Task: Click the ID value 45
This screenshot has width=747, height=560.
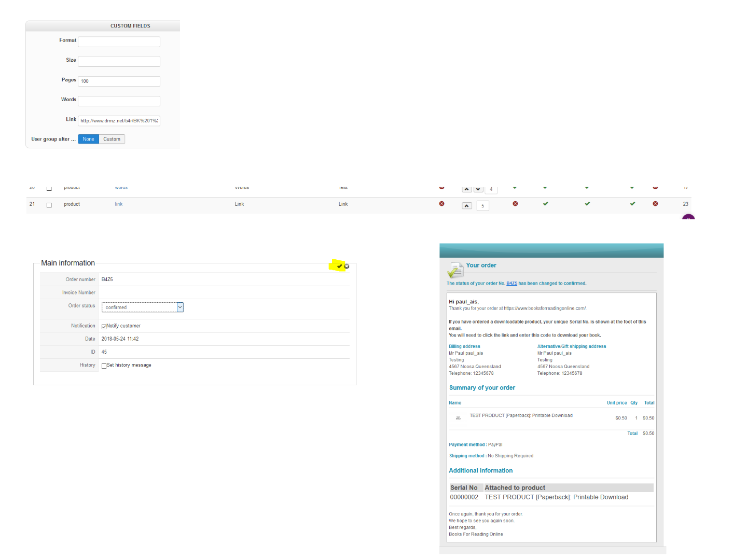Action: pos(104,352)
